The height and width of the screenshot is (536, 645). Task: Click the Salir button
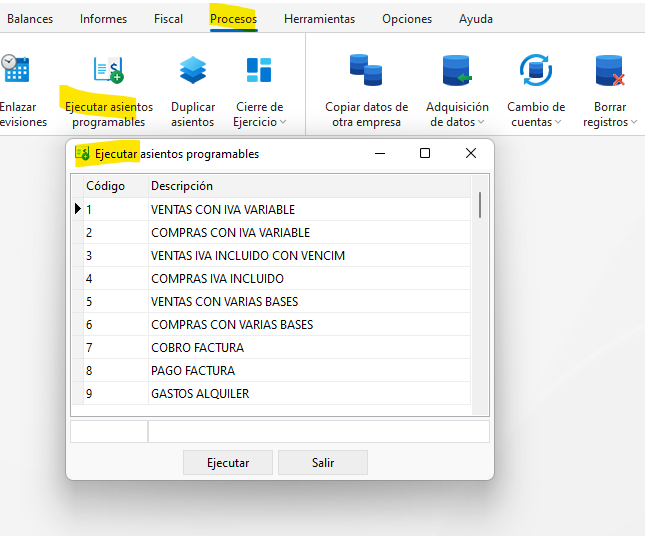pos(323,462)
